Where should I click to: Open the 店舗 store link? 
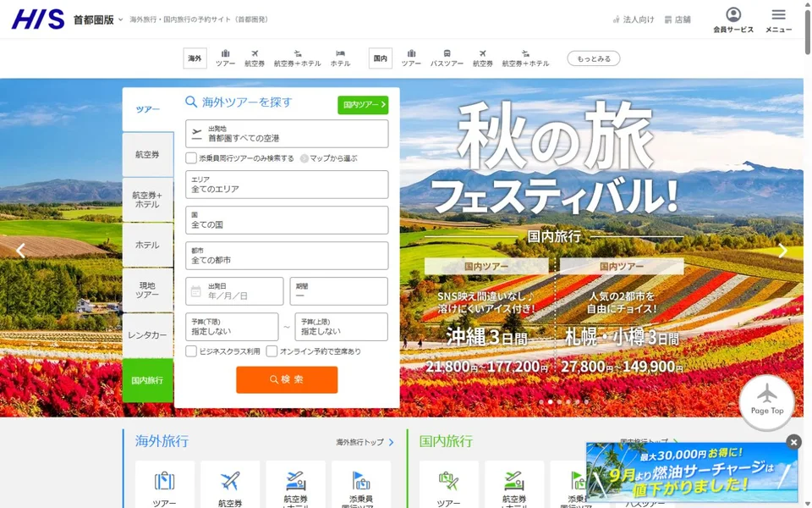(678, 19)
